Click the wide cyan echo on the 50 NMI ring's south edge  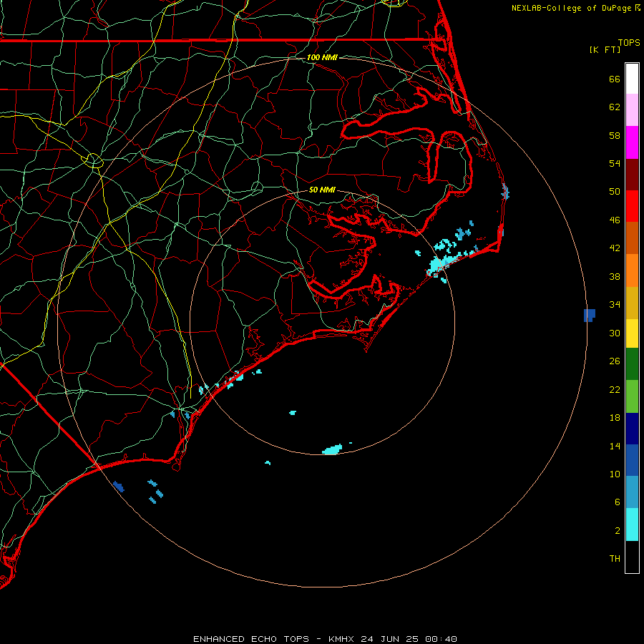(332, 449)
